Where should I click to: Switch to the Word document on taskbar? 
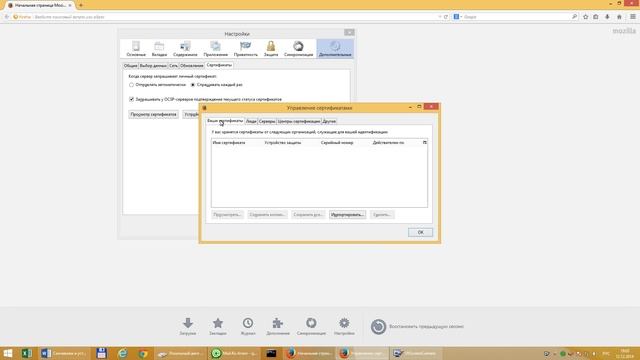64,353
